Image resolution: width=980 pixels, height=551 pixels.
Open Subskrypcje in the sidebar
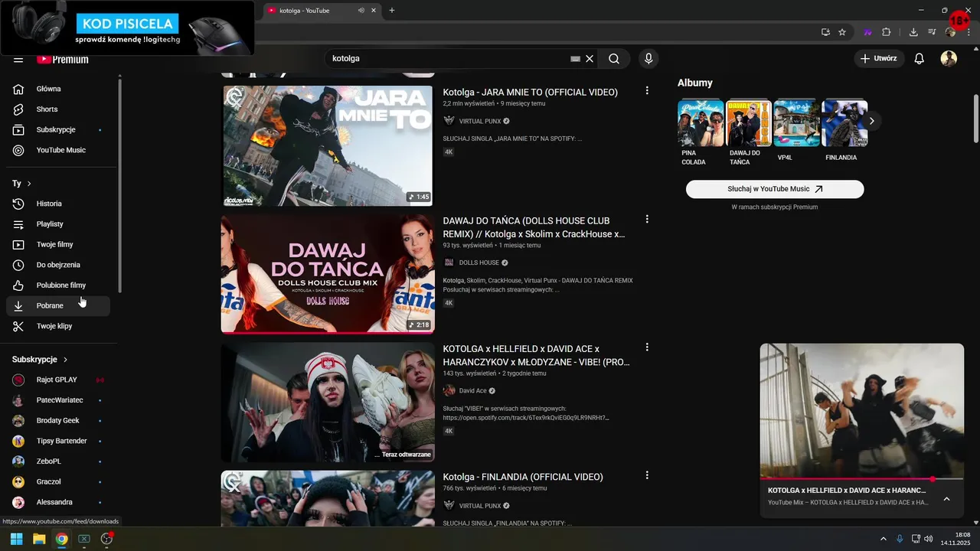coord(58,130)
